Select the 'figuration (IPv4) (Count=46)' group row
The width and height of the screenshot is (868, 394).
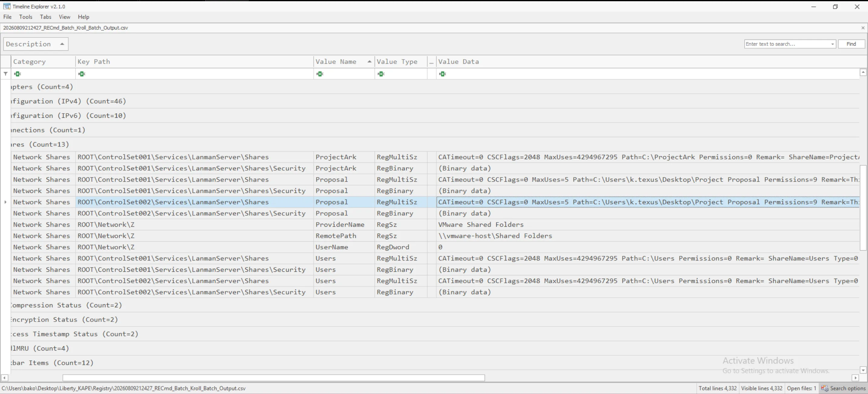(x=435, y=101)
